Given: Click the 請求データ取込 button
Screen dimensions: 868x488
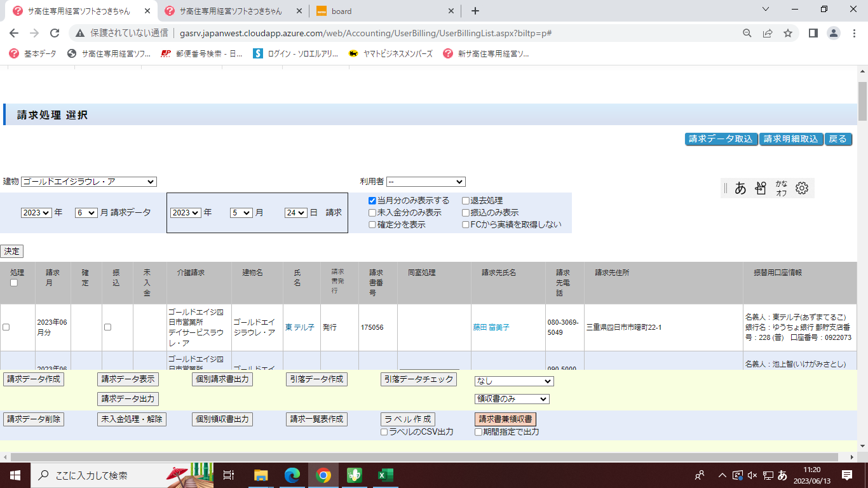Looking at the screenshot, I should pos(721,139).
